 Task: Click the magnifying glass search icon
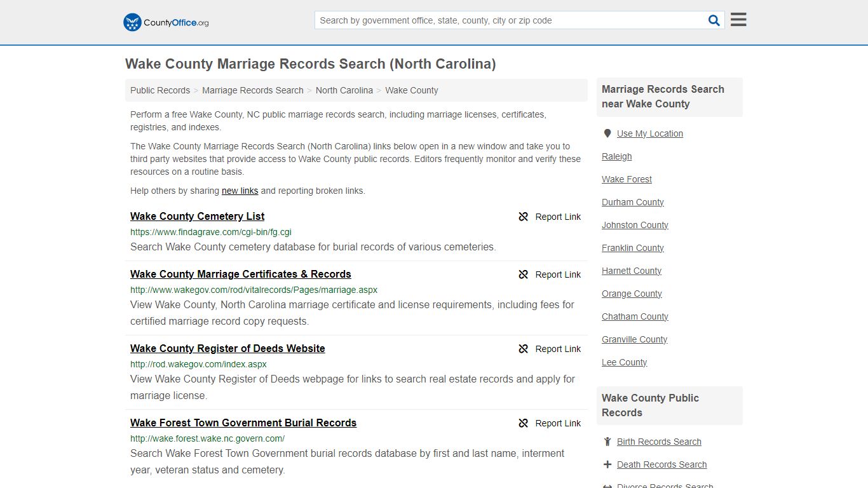[714, 20]
